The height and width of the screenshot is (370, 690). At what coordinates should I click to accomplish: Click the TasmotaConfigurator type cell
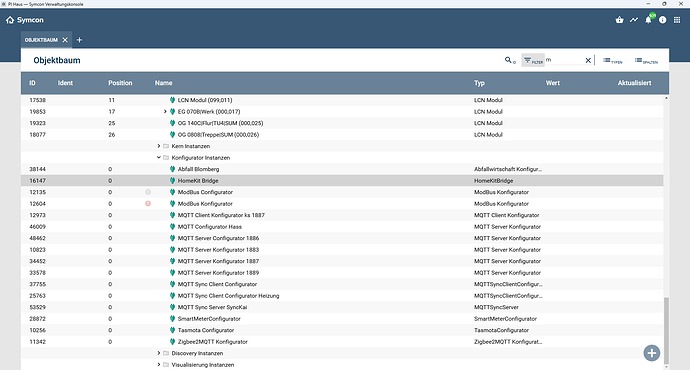501,330
